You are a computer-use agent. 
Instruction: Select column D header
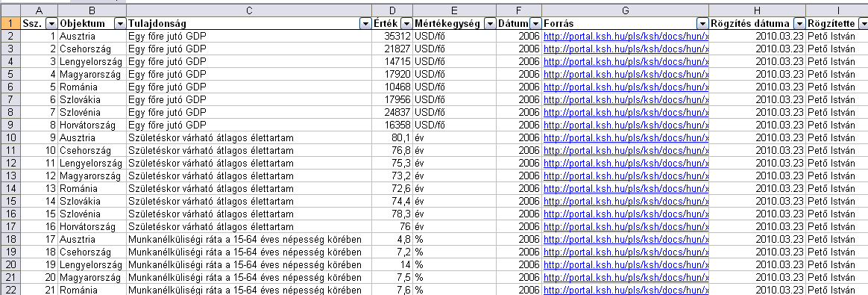pyautogui.click(x=392, y=10)
